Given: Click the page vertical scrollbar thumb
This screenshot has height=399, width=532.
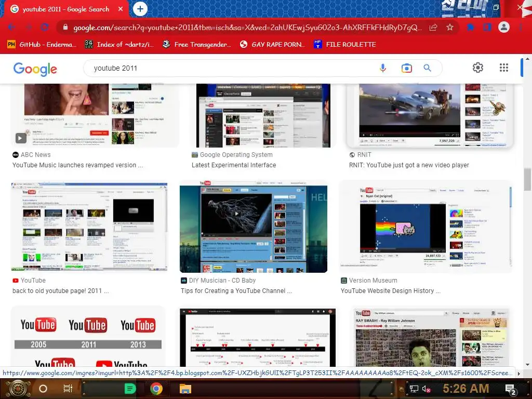Looking at the screenshot, I should pyautogui.click(x=527, y=179).
